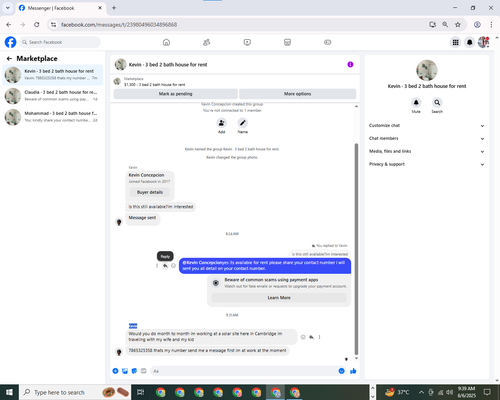Mute the conversation with the bell icon
Image resolution: width=500 pixels, height=400 pixels.
[416, 102]
